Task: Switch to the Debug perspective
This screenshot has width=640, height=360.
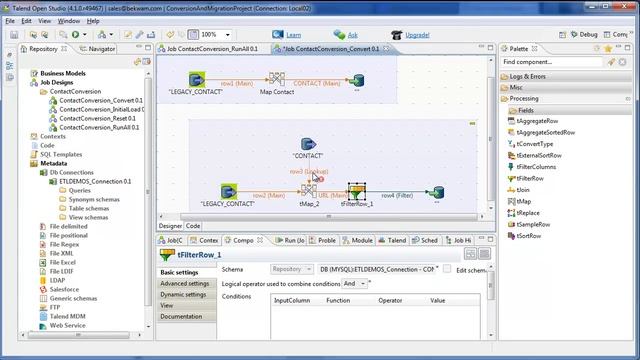Action: pos(584,35)
